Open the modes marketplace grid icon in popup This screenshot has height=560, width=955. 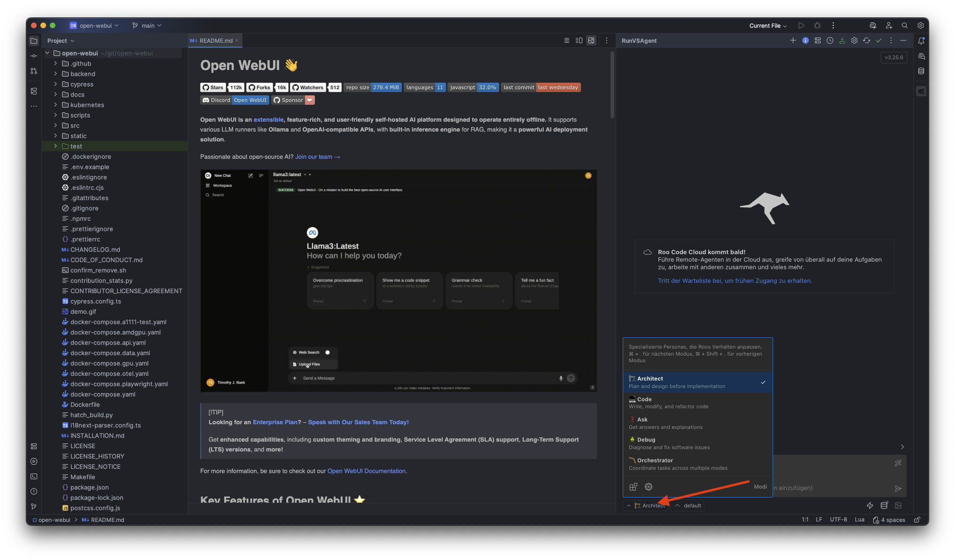click(634, 487)
